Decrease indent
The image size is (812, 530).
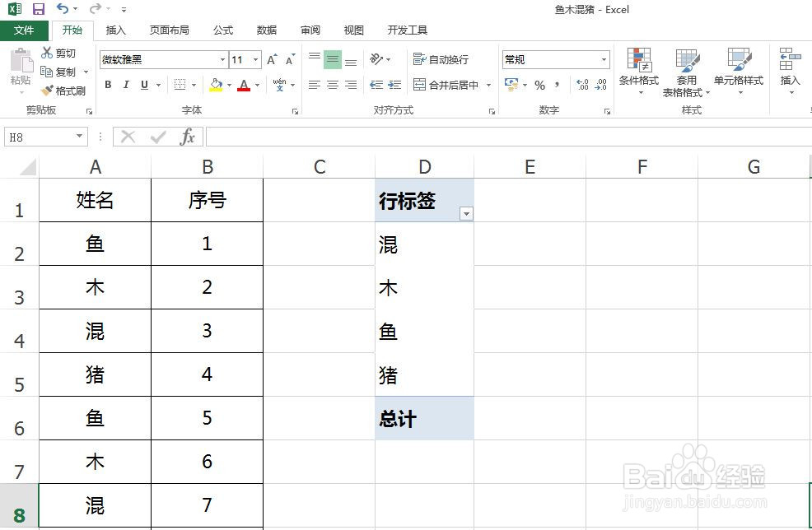point(376,85)
